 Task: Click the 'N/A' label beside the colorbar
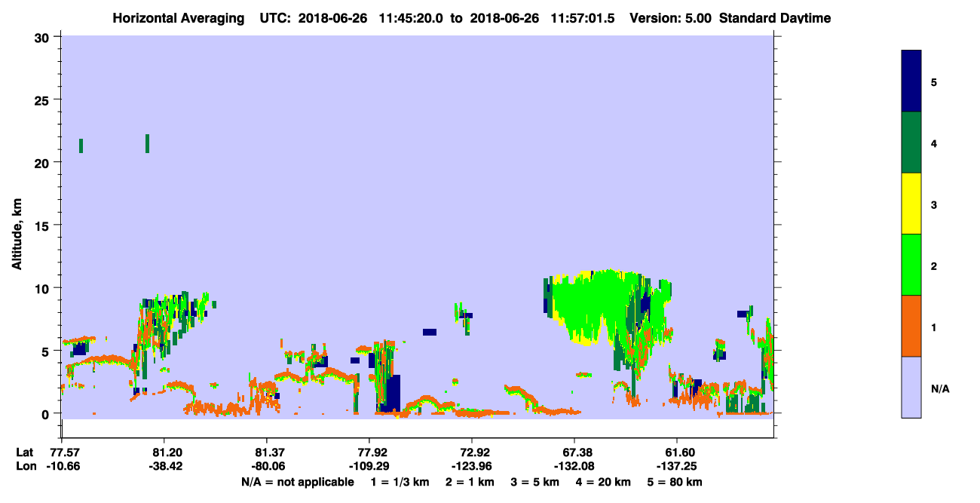(x=940, y=389)
